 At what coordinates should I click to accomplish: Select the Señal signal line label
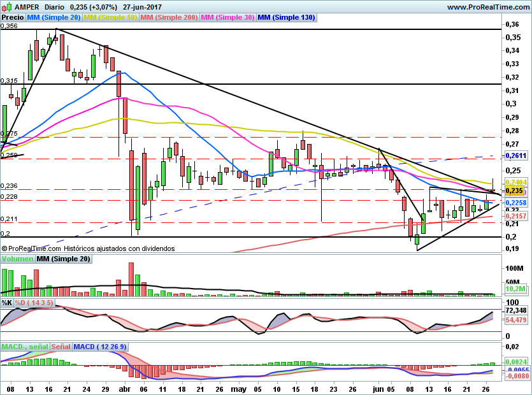(x=61, y=347)
